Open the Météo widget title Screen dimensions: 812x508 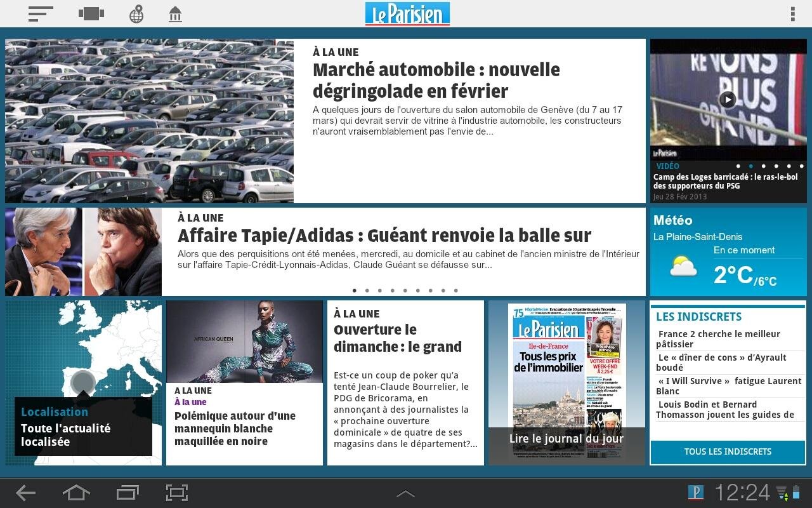(672, 220)
